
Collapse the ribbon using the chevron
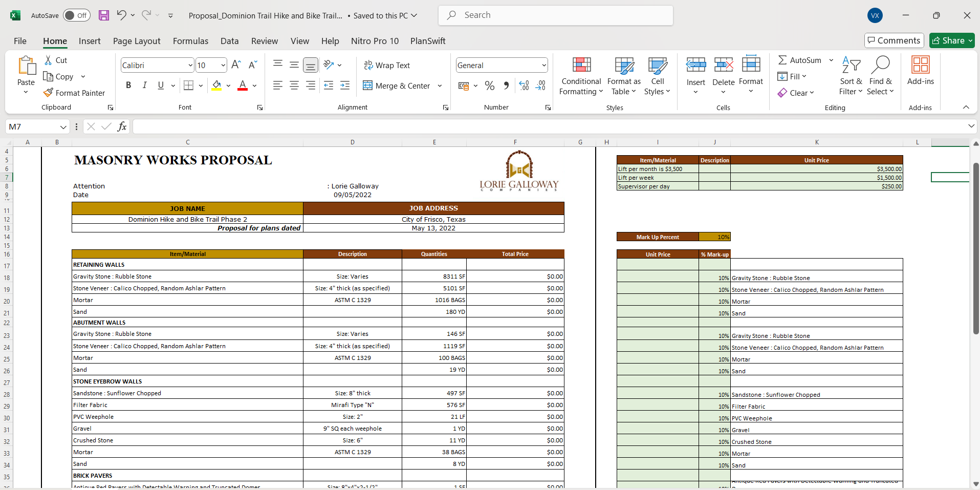pos(966,107)
